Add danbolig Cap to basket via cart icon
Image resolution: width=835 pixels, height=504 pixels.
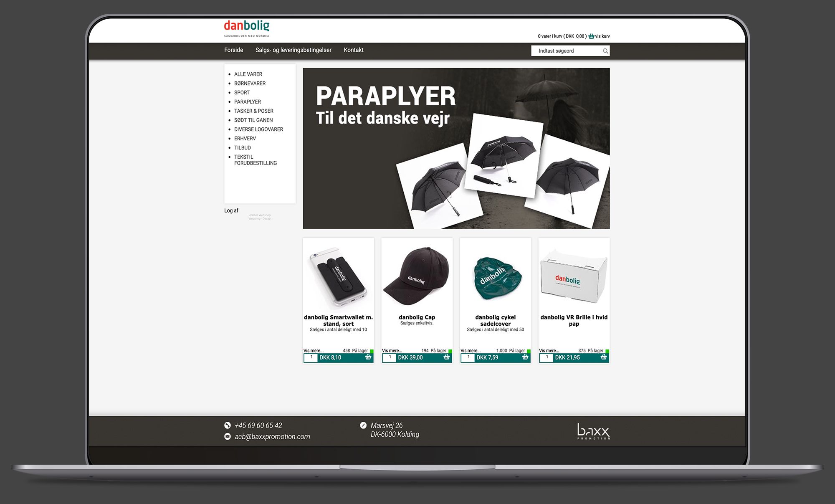coord(446,357)
